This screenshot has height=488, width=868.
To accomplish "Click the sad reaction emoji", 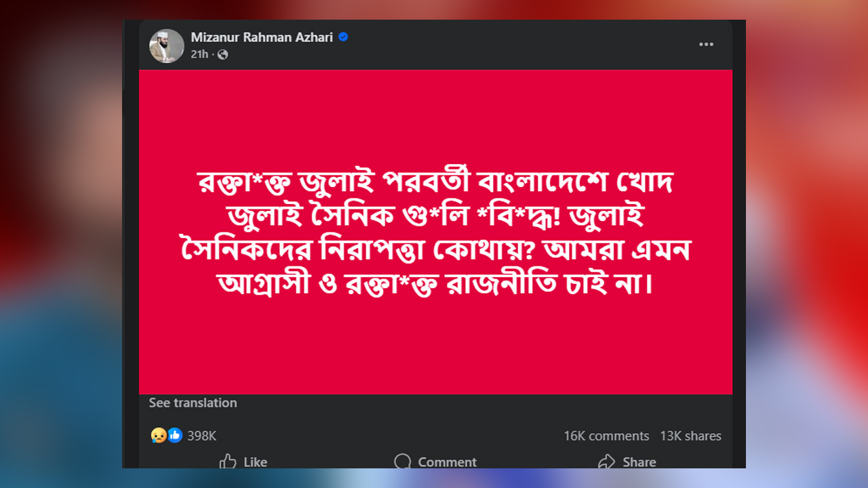I will point(159,436).
